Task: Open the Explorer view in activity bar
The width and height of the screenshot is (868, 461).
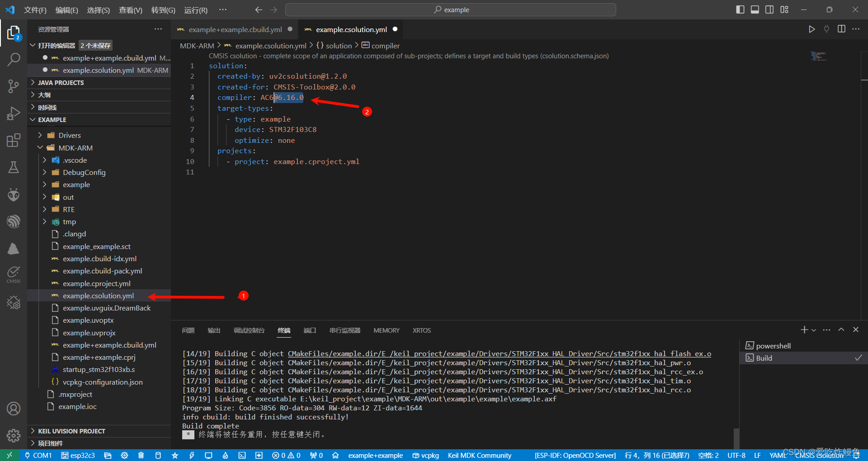Action: tap(14, 33)
